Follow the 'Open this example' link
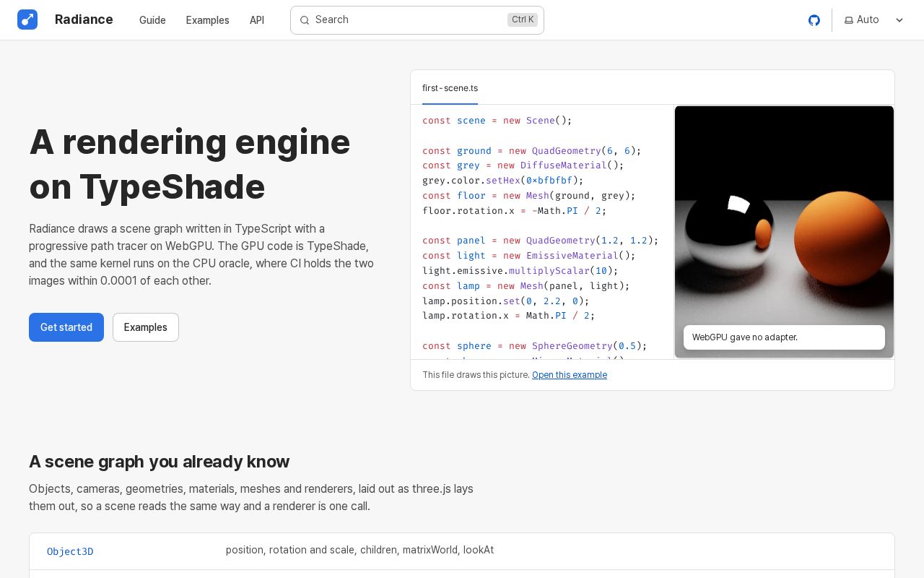 [x=570, y=375]
